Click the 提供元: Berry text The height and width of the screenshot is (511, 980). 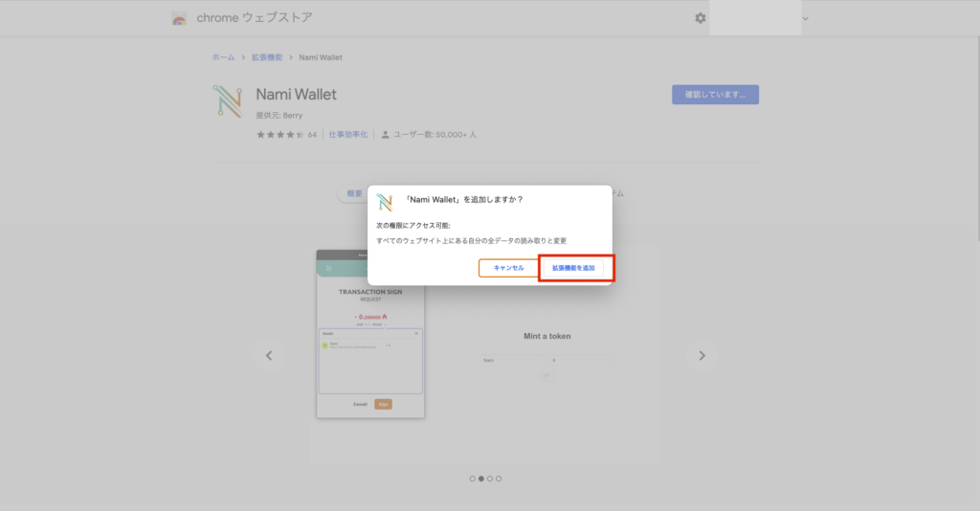coord(278,116)
